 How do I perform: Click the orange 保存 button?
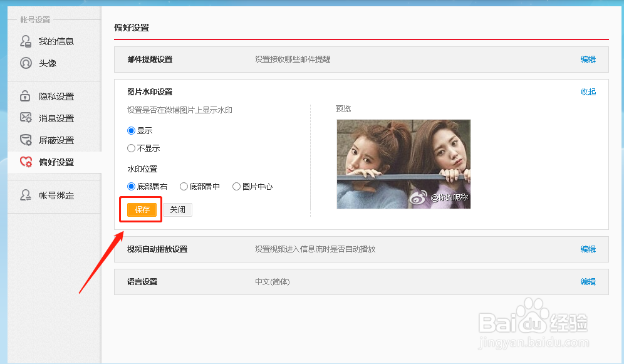tap(142, 210)
